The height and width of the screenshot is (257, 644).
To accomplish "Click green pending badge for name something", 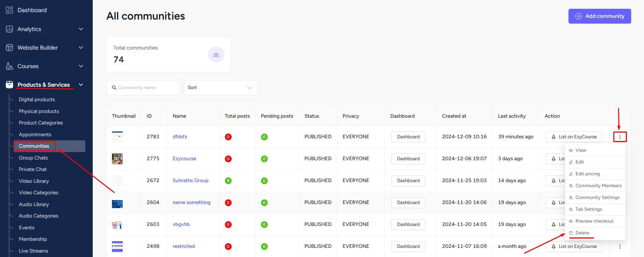I will 264,203.
